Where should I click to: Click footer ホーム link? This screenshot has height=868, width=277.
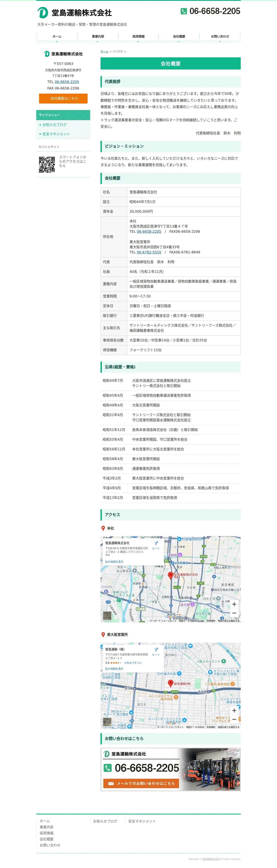45,821
